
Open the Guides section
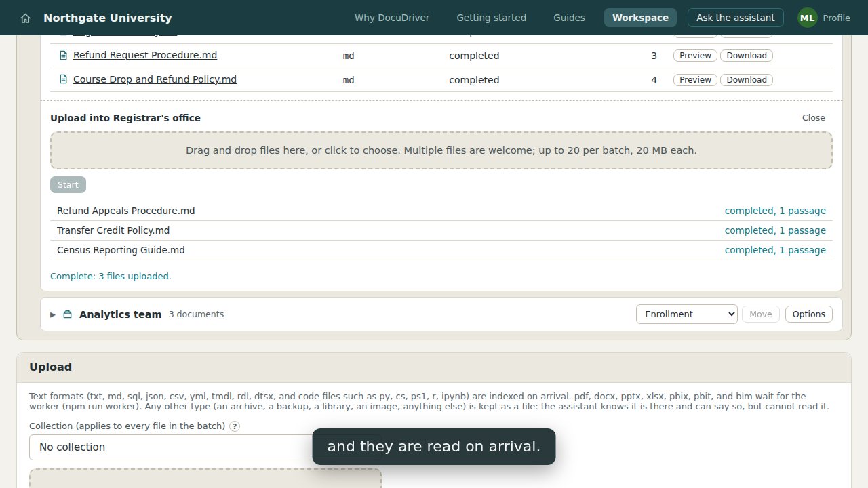569,18
